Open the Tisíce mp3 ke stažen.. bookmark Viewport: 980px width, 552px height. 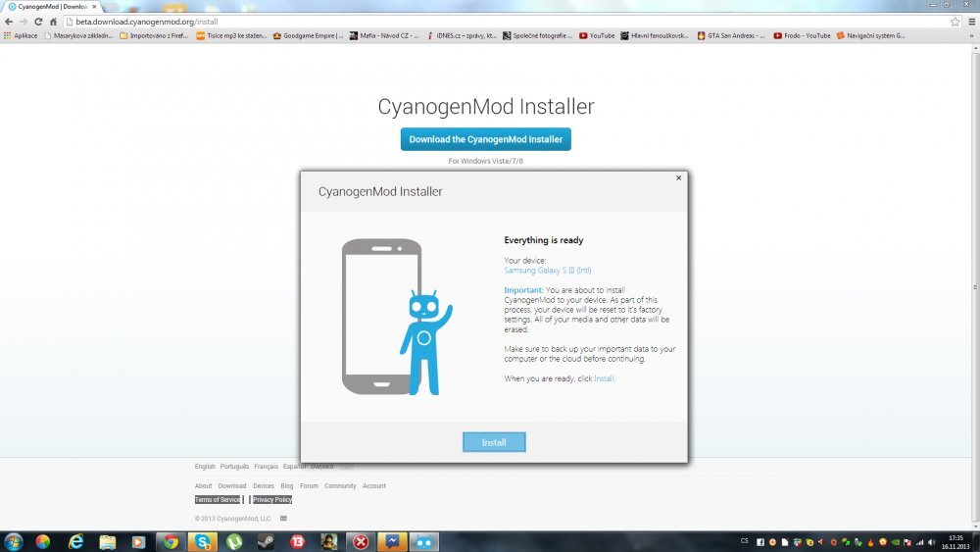click(x=230, y=35)
